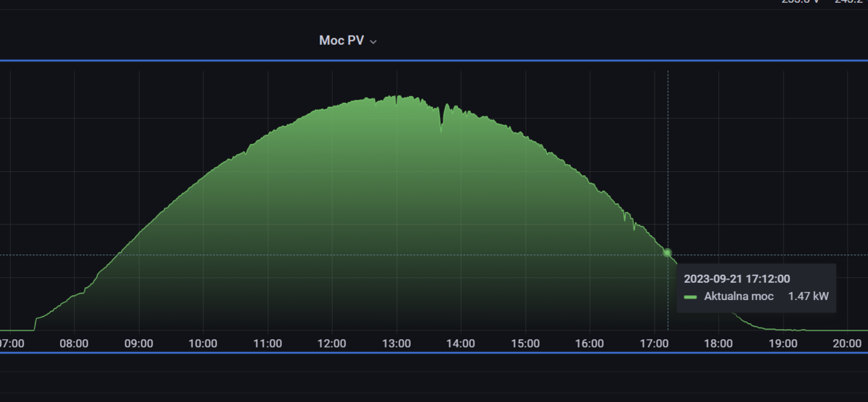Click the 13:00 time axis label
The height and width of the screenshot is (402, 868).
point(396,343)
